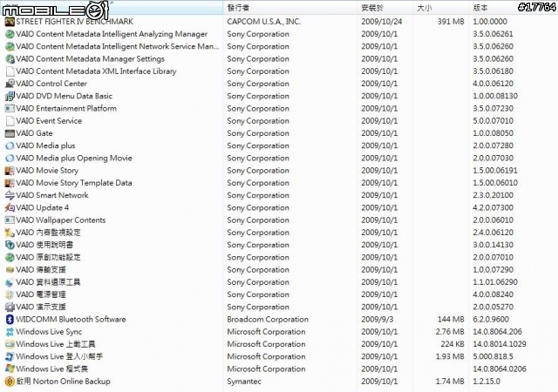
Task: Click the VAIO Smart Network icon
Action: coord(10,195)
